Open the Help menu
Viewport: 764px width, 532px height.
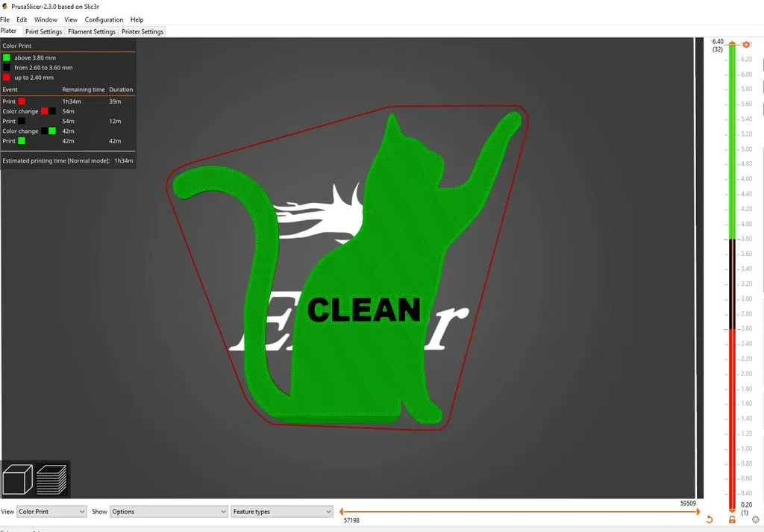tap(137, 19)
